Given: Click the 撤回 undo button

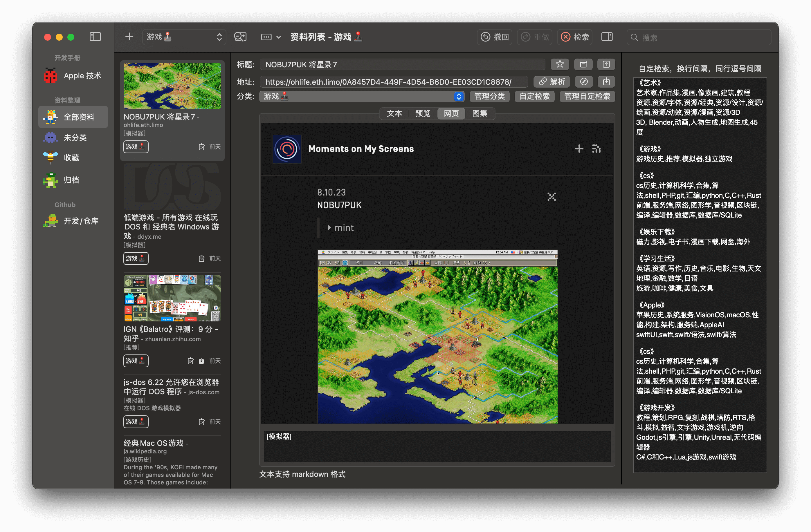Looking at the screenshot, I should pyautogui.click(x=494, y=37).
